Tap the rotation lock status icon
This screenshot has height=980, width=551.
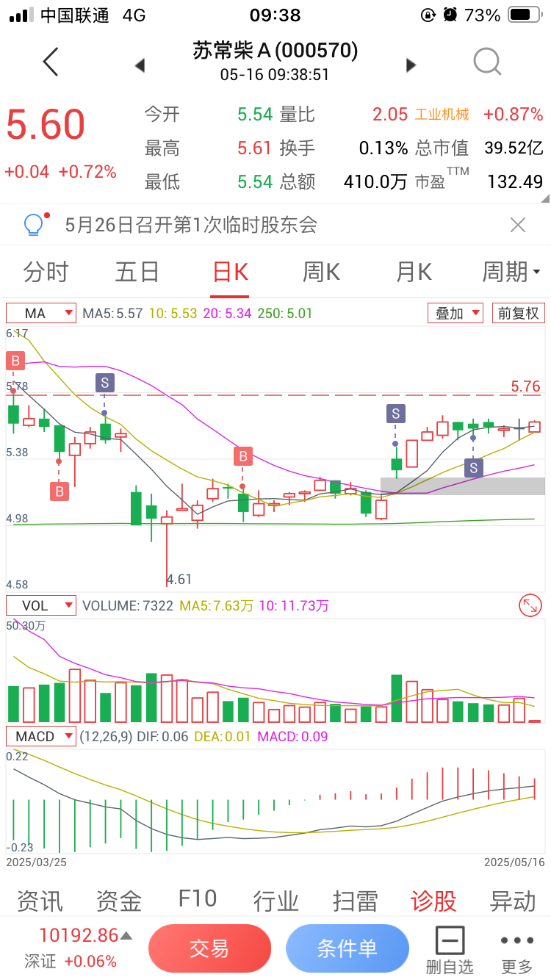[428, 15]
